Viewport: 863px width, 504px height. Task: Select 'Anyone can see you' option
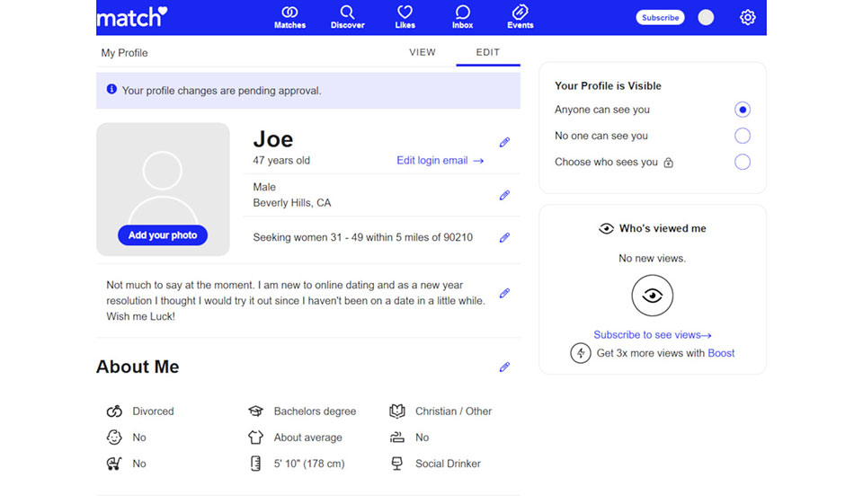coord(742,110)
